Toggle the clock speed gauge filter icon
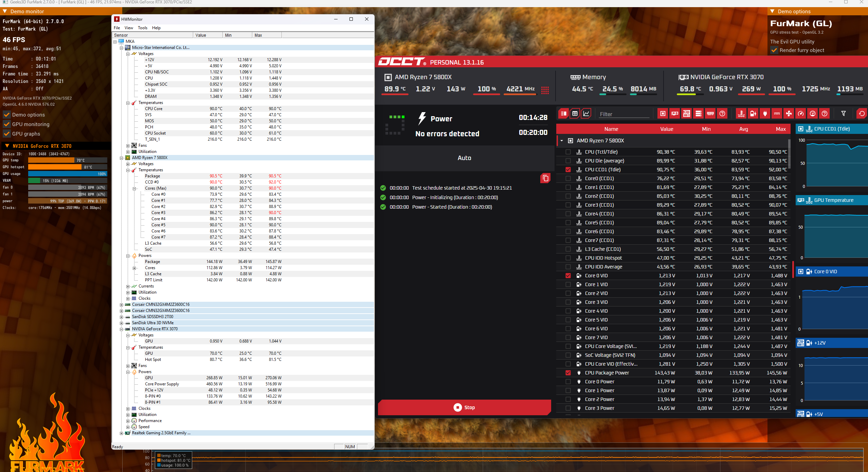Screen dimensions: 868x472 pos(801,113)
